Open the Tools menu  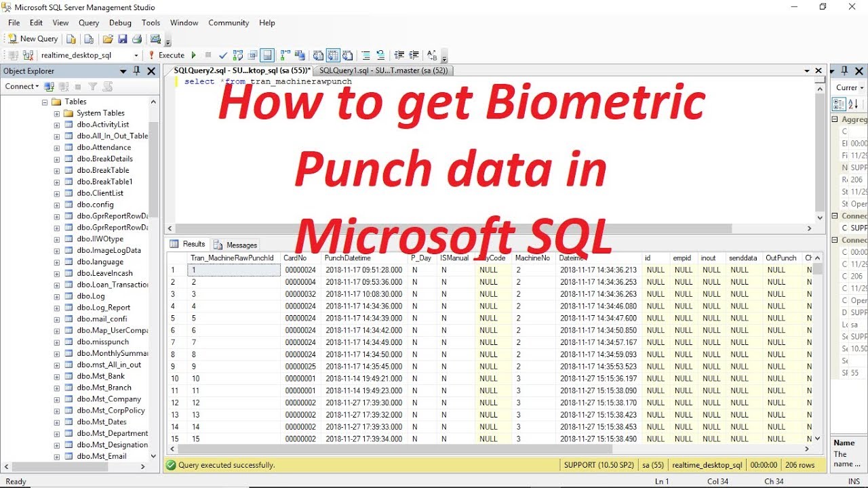pos(151,22)
